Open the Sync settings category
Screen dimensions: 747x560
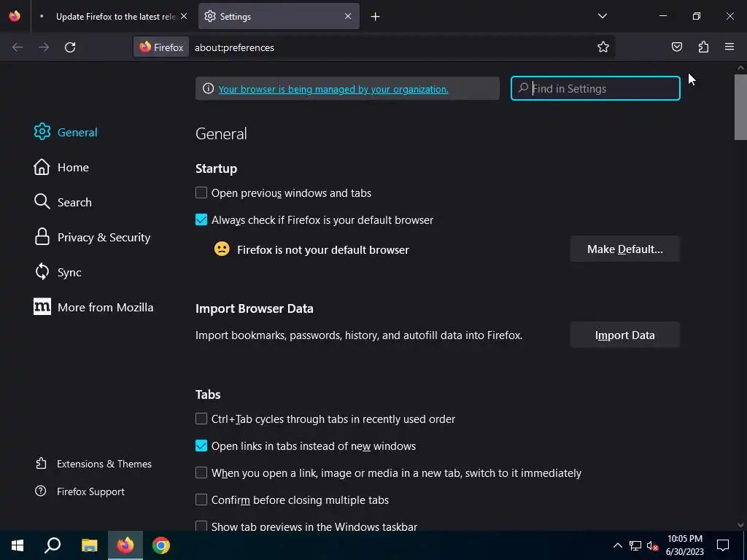coord(58,272)
